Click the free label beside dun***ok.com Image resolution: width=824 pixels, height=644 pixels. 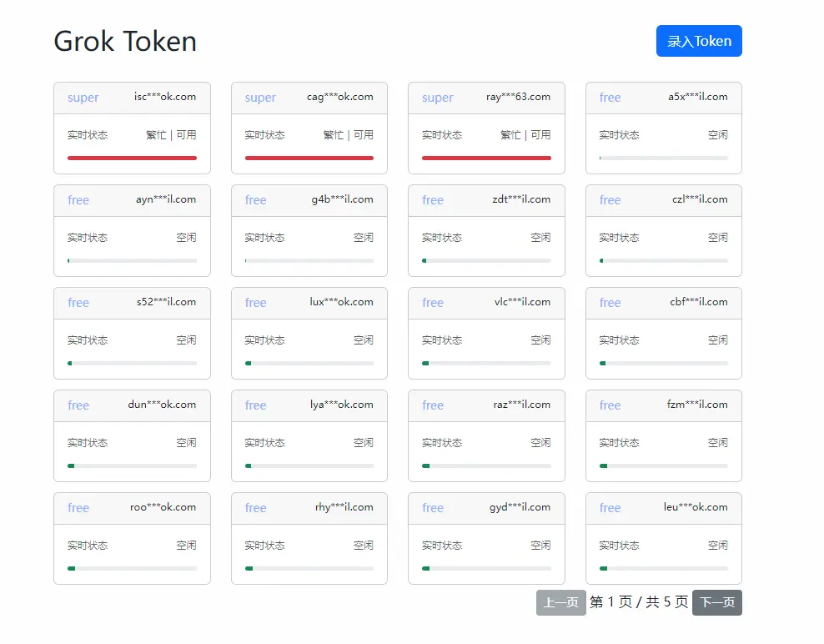[x=78, y=405]
